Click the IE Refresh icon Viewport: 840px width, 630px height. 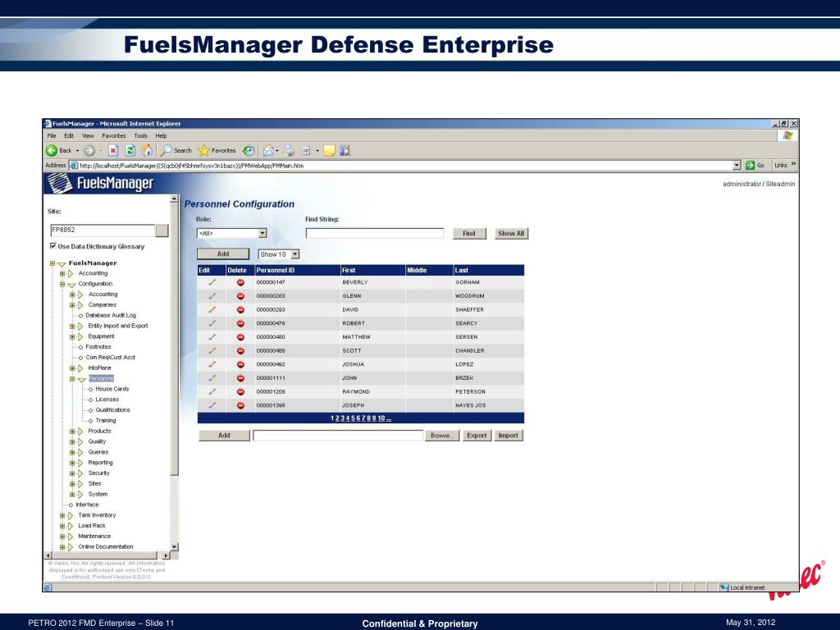pos(130,151)
